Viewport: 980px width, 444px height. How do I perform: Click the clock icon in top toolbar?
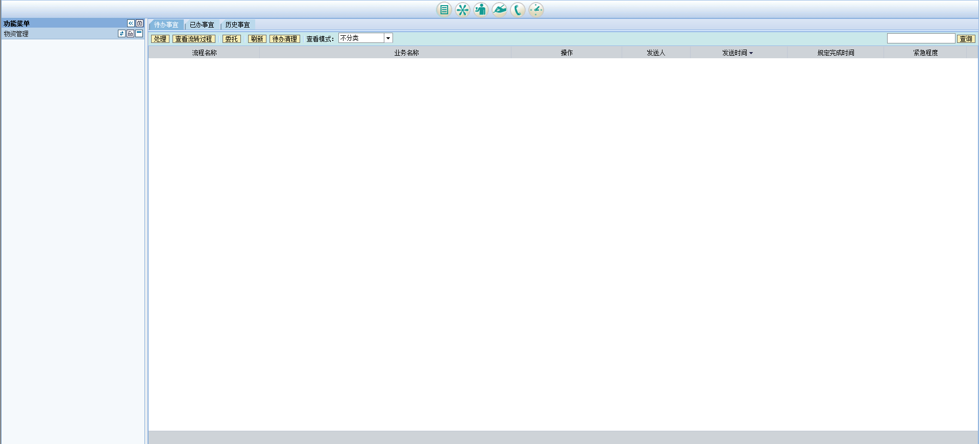pyautogui.click(x=536, y=10)
